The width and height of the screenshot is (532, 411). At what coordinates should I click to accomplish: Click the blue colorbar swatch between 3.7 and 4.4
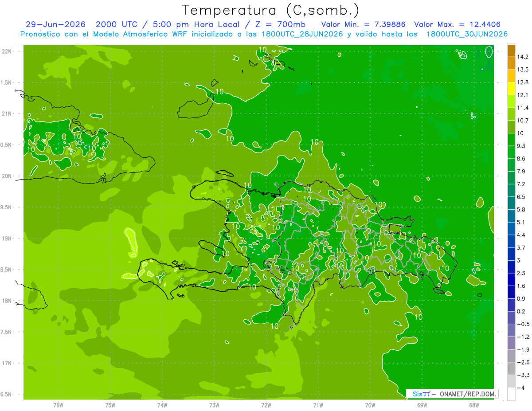[511, 241]
